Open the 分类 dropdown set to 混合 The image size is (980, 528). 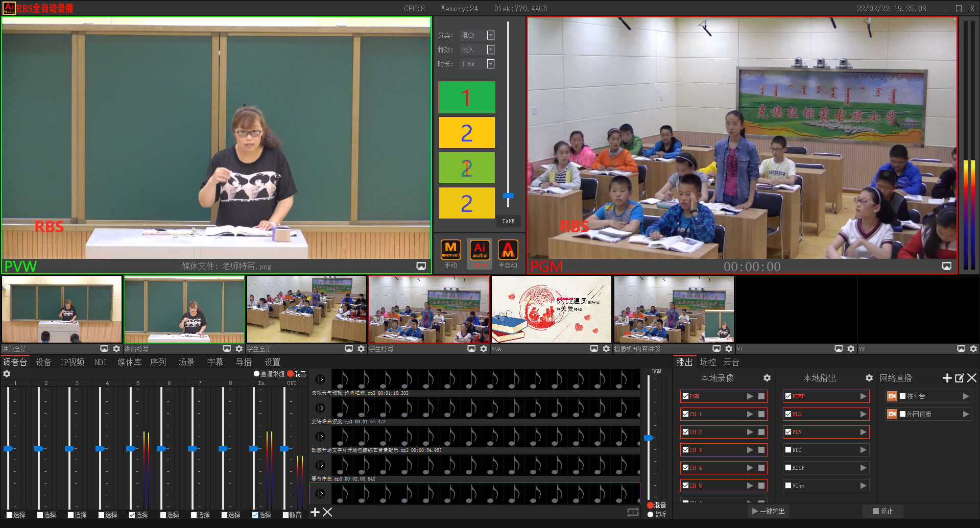tap(490, 35)
